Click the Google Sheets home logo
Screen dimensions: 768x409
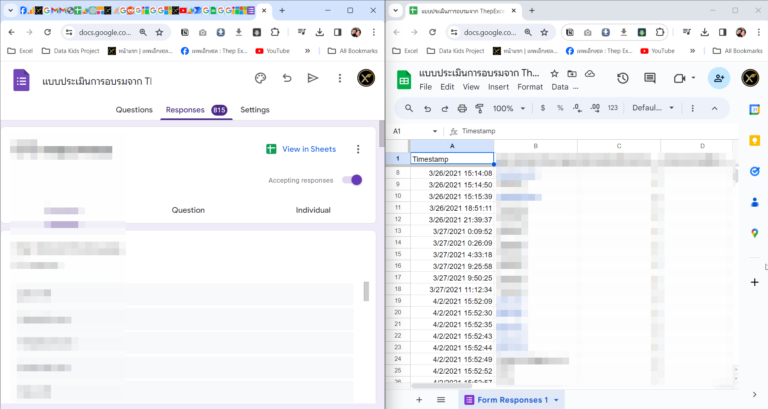tap(404, 80)
